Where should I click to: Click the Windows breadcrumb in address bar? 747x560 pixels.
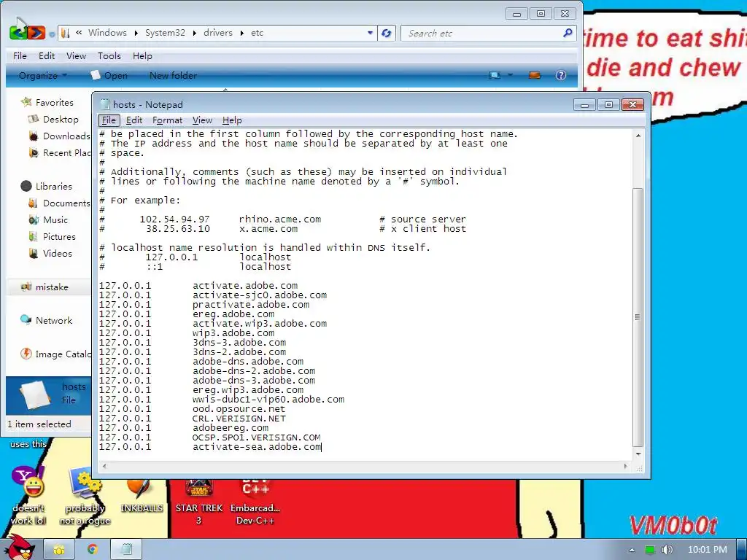pyautogui.click(x=107, y=33)
